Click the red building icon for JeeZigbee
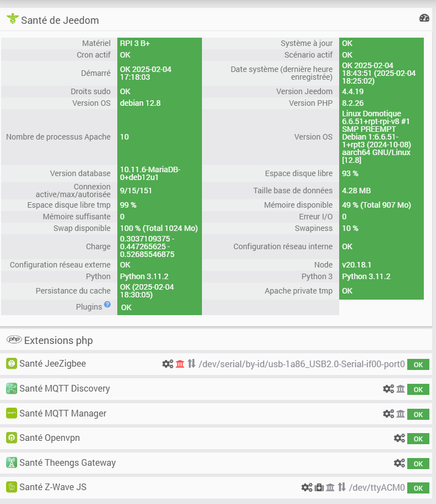 [180, 364]
